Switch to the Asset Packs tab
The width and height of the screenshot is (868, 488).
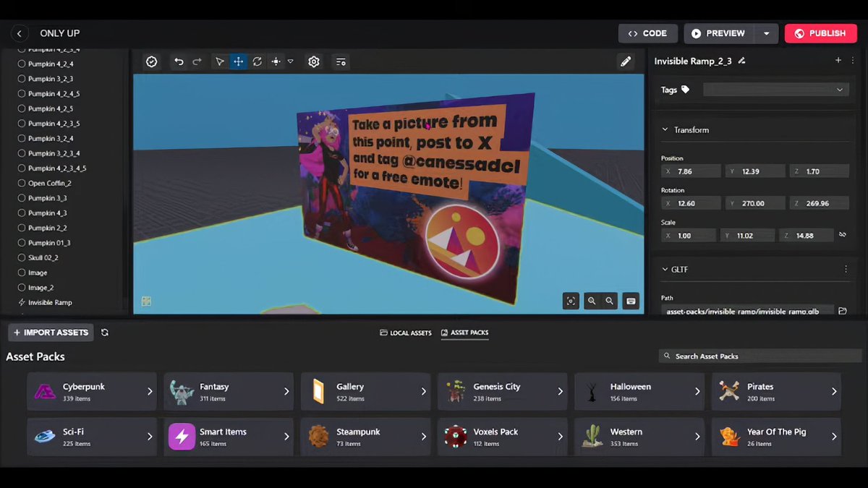(464, 333)
